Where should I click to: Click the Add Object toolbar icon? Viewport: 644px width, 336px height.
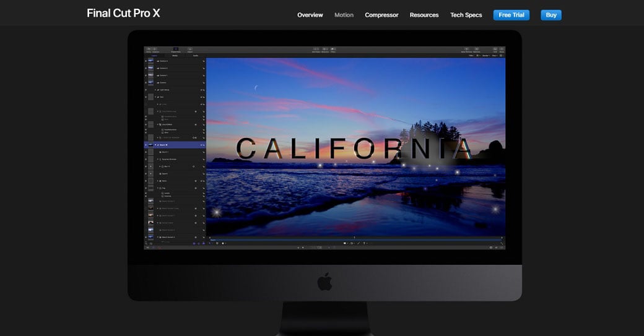click(316, 50)
